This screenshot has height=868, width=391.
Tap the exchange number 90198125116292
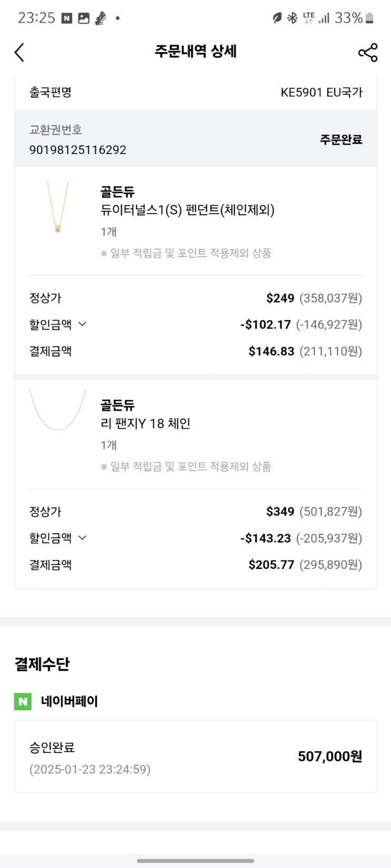[78, 150]
